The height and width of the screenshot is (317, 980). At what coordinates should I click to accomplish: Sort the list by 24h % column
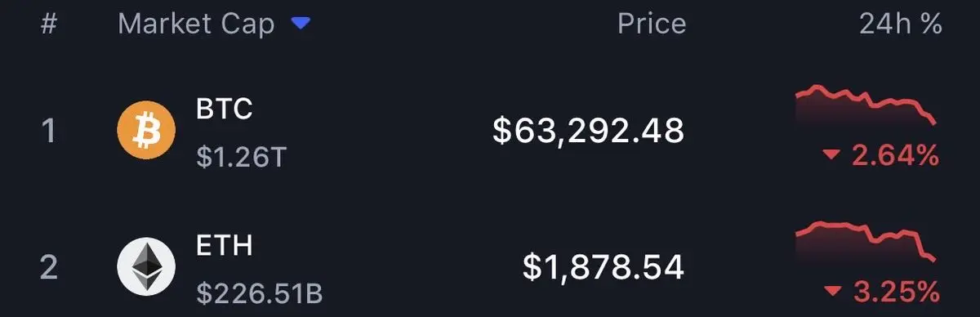[901, 25]
